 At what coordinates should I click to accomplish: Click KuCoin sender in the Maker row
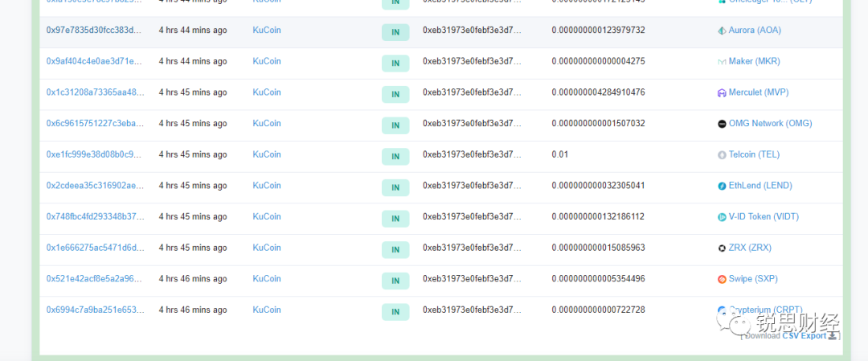267,61
